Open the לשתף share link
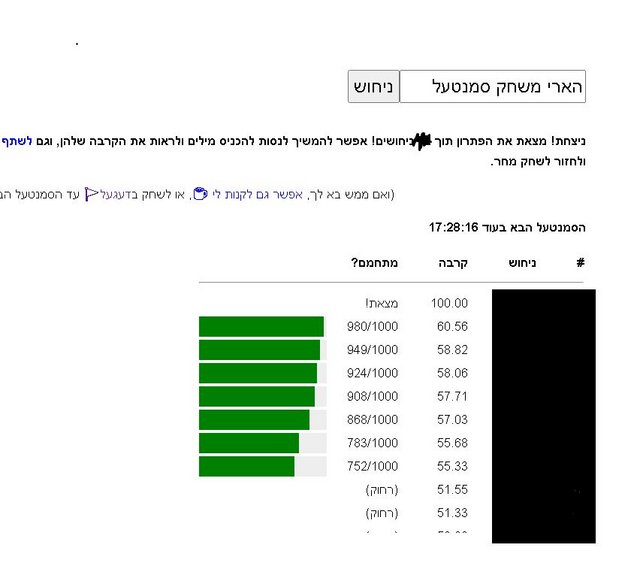 tap(16, 141)
